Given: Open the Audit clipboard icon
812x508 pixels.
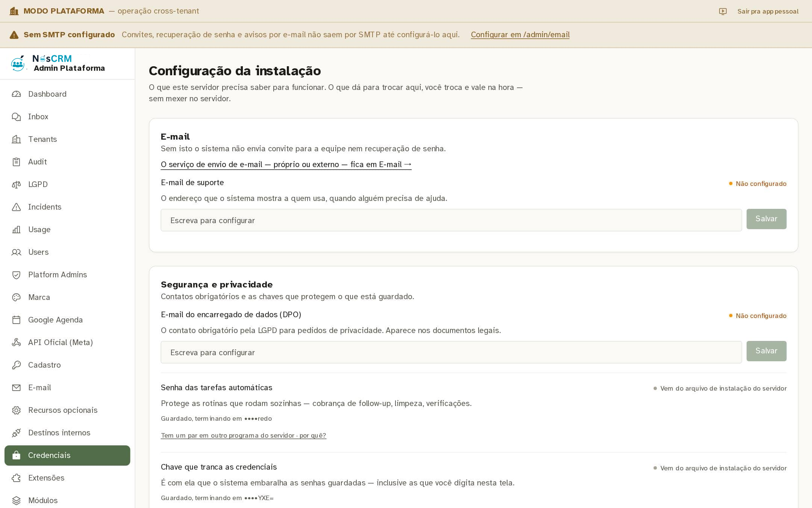Looking at the screenshot, I should click(x=16, y=162).
